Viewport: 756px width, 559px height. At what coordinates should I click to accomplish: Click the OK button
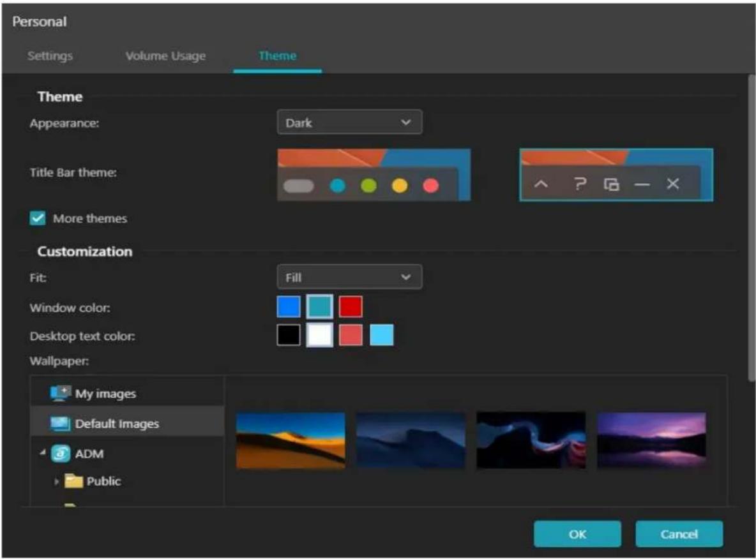[x=577, y=534]
